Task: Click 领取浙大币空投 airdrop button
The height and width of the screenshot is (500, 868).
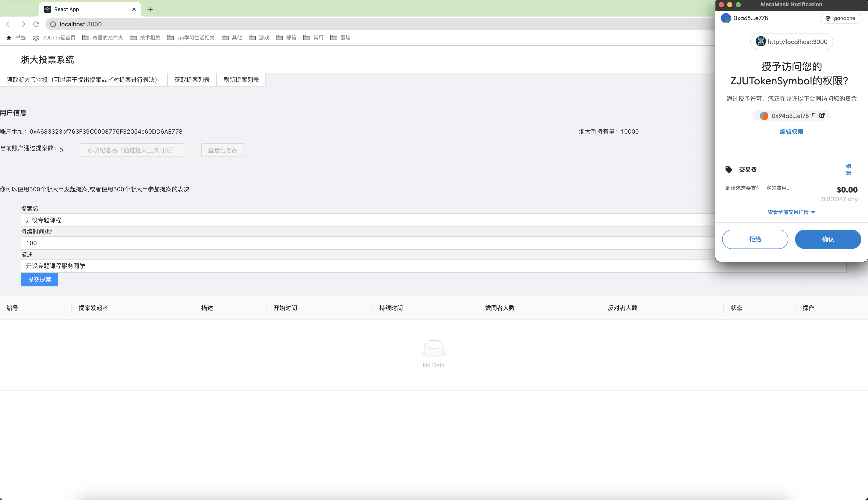Action: coord(84,80)
